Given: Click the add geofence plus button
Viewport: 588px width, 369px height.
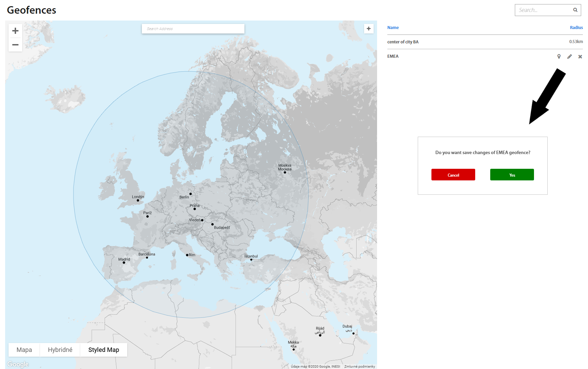Looking at the screenshot, I should (x=369, y=29).
